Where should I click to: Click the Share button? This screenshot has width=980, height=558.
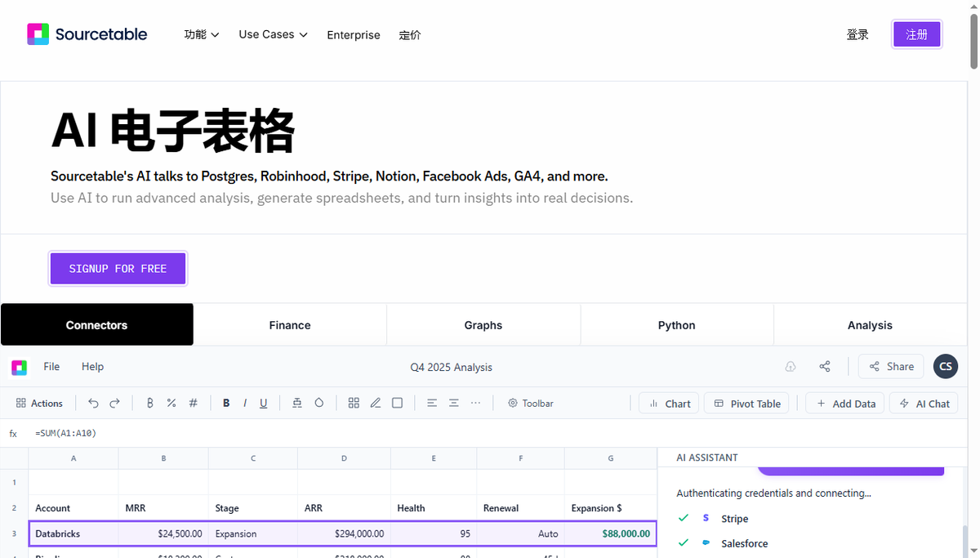(x=891, y=367)
